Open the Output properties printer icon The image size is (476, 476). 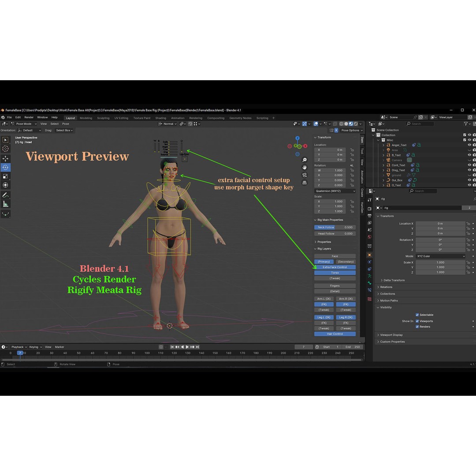pos(369,216)
